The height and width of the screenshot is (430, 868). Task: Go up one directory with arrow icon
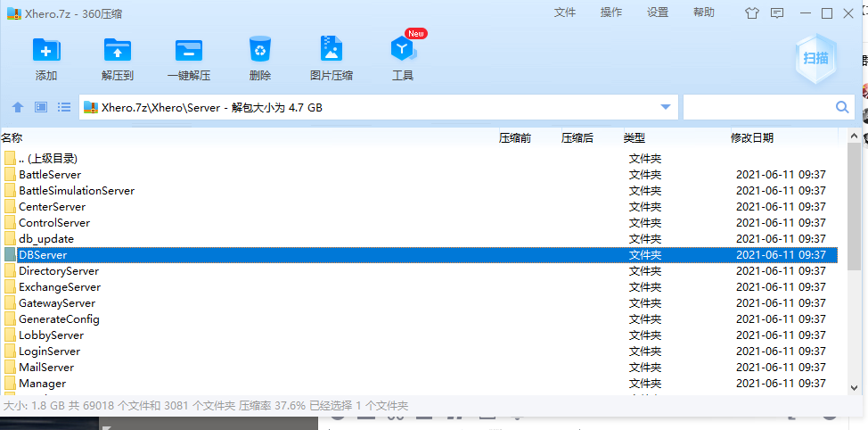18,107
